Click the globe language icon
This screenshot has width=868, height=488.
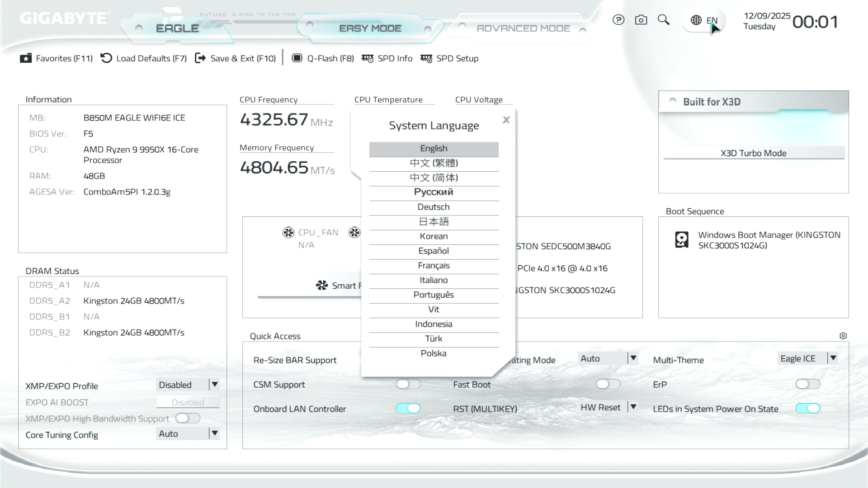coord(696,20)
